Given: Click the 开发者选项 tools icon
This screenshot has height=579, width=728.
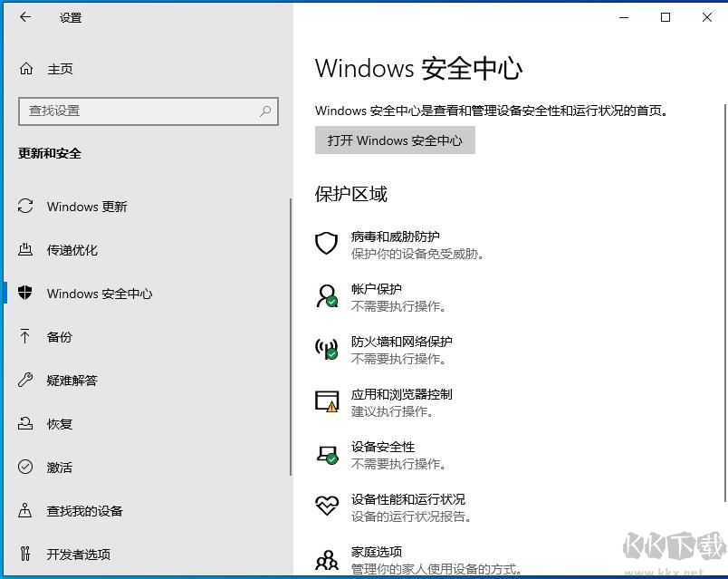Looking at the screenshot, I should [25, 554].
